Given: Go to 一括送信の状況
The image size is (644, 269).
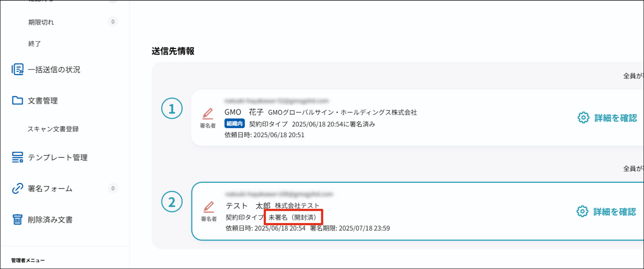Looking at the screenshot, I should (x=54, y=70).
